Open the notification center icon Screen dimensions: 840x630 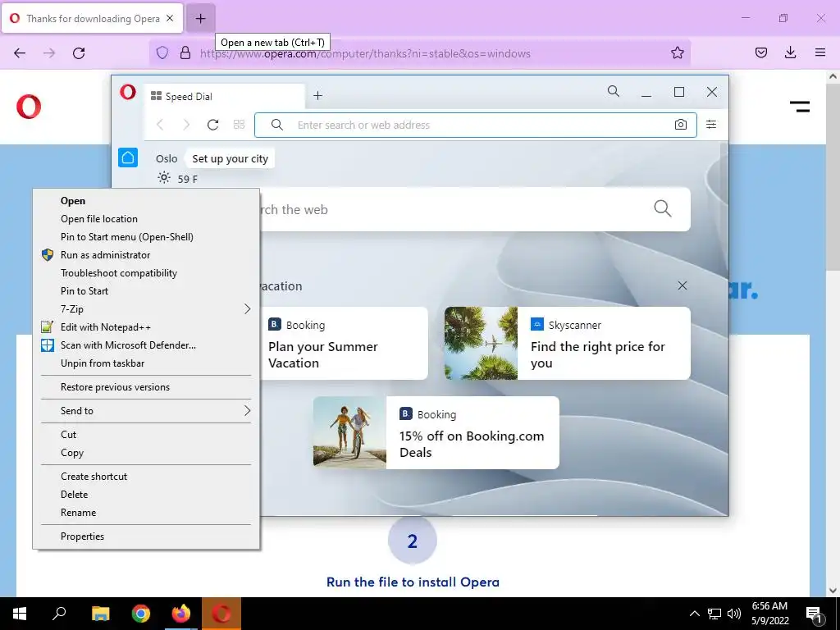coord(814,614)
